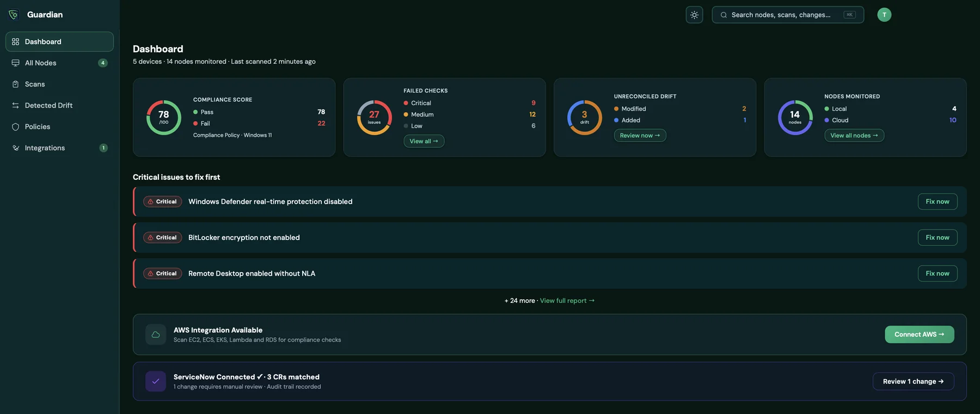Click Critical badge on Remote Desktop row

162,273
